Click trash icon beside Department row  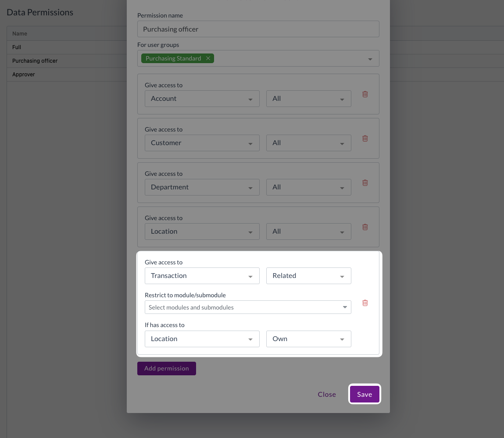point(365,183)
